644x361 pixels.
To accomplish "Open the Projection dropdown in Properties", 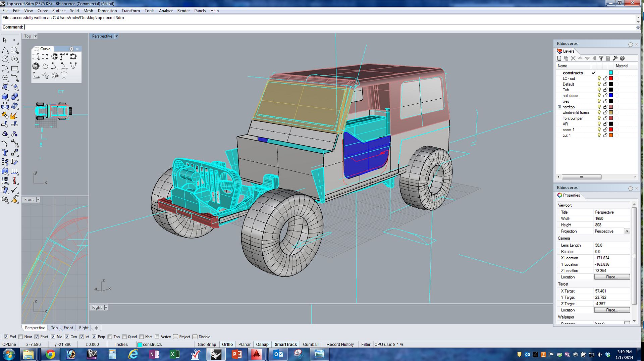I will (627, 231).
